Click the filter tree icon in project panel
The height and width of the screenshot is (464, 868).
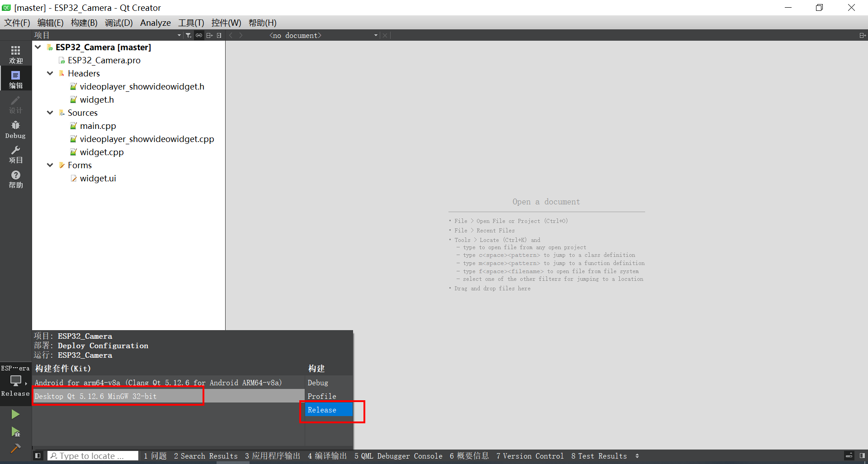click(x=189, y=35)
